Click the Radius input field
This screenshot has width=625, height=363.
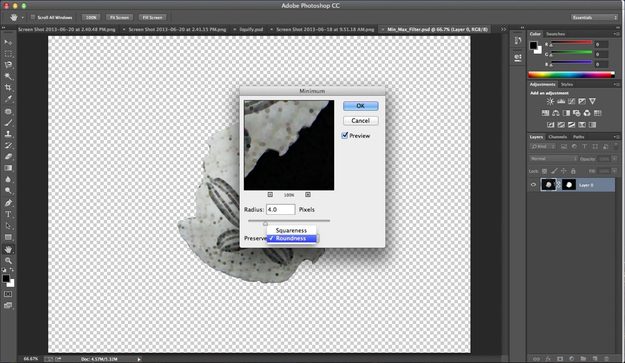pos(281,209)
